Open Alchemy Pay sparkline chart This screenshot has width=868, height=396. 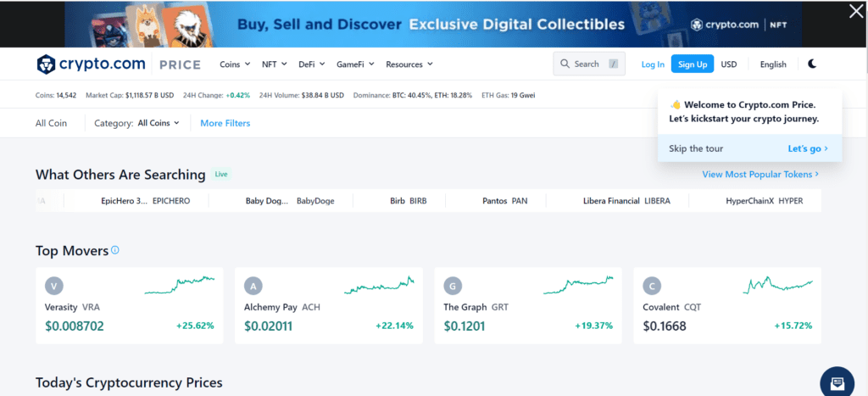coord(379,285)
